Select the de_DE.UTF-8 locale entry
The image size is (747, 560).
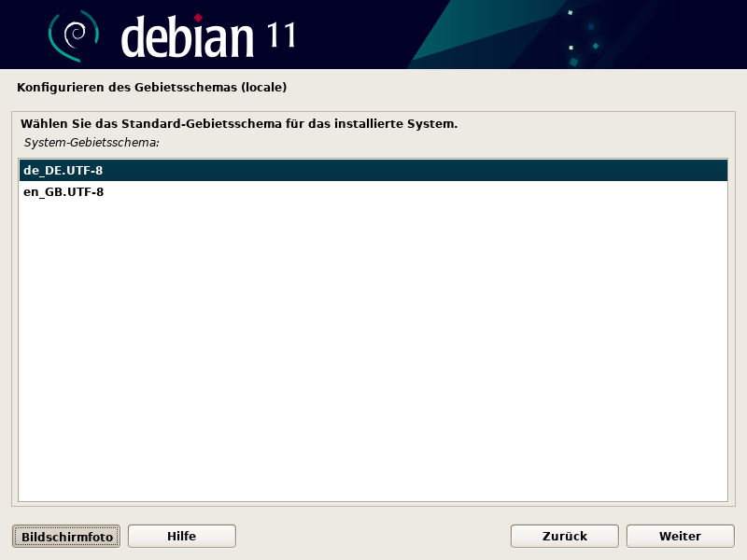click(x=373, y=171)
